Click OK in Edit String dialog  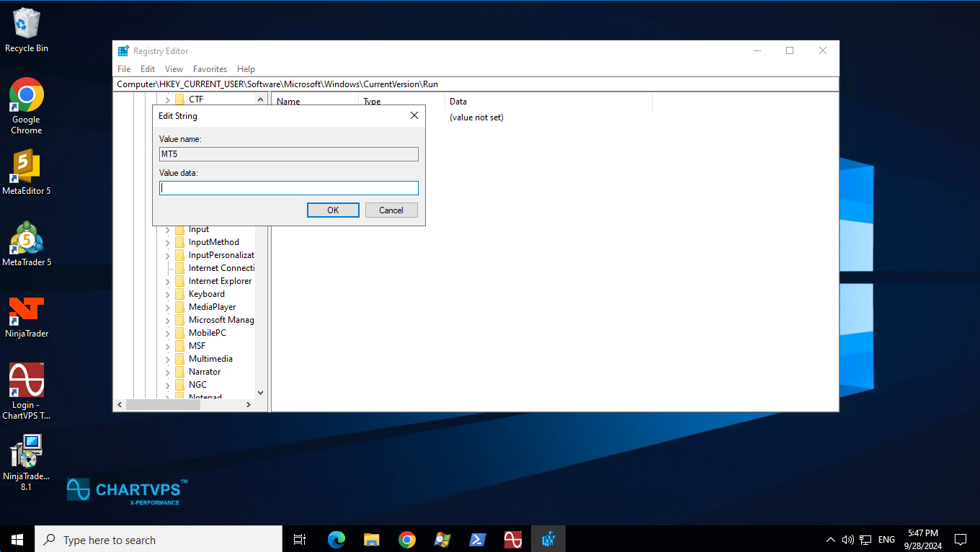pos(333,210)
